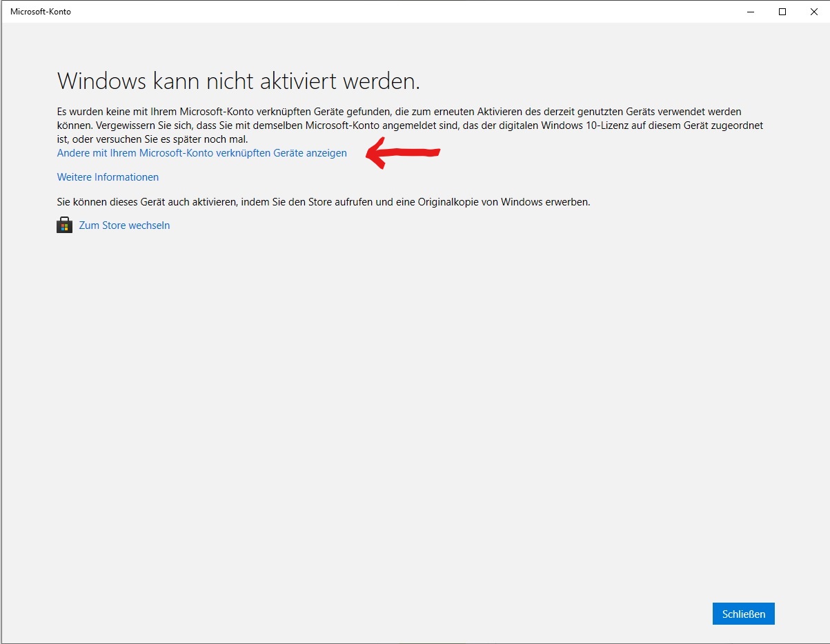
Task: Minimize the Microsoft-Konto window
Action: 751,12
